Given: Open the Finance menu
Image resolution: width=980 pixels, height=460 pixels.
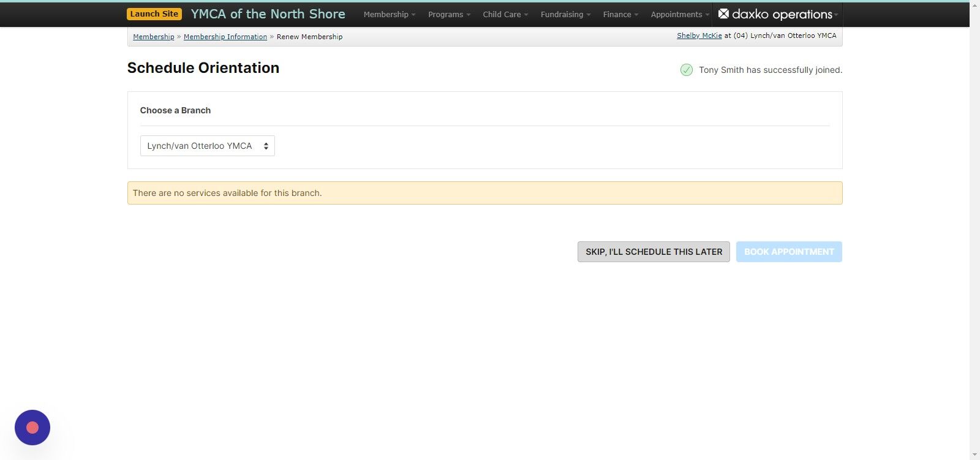Looking at the screenshot, I should [620, 14].
